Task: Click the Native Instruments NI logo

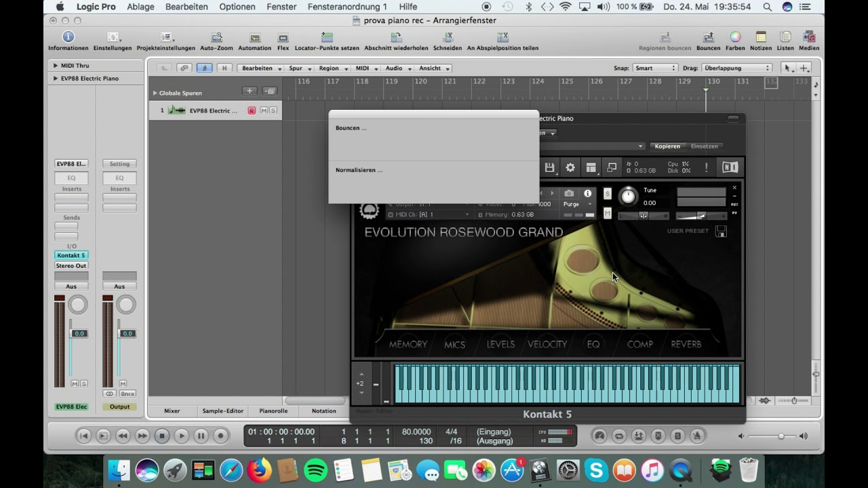Action: click(730, 167)
